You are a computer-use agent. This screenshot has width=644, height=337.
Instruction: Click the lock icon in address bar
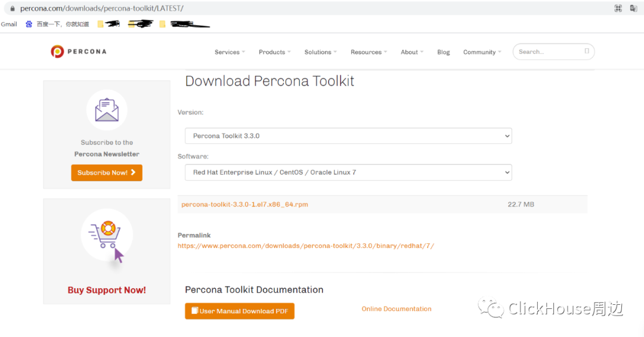[13, 8]
